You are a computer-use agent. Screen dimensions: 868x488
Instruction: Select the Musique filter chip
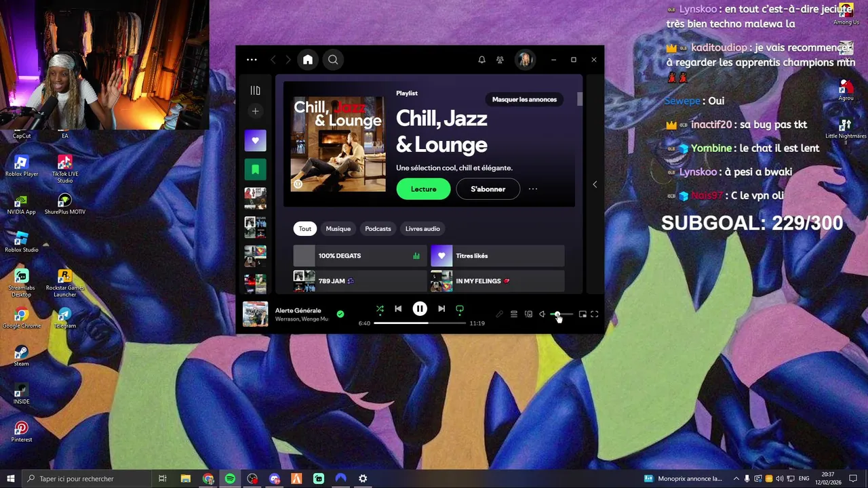point(338,229)
